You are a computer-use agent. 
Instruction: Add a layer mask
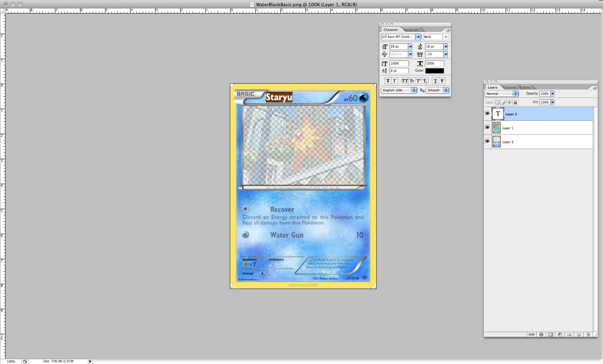point(550,334)
